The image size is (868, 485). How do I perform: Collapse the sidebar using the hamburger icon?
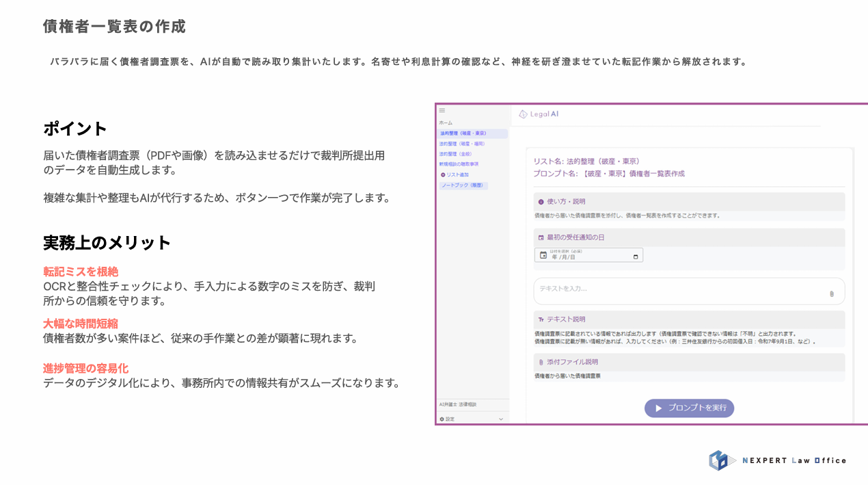click(x=442, y=110)
